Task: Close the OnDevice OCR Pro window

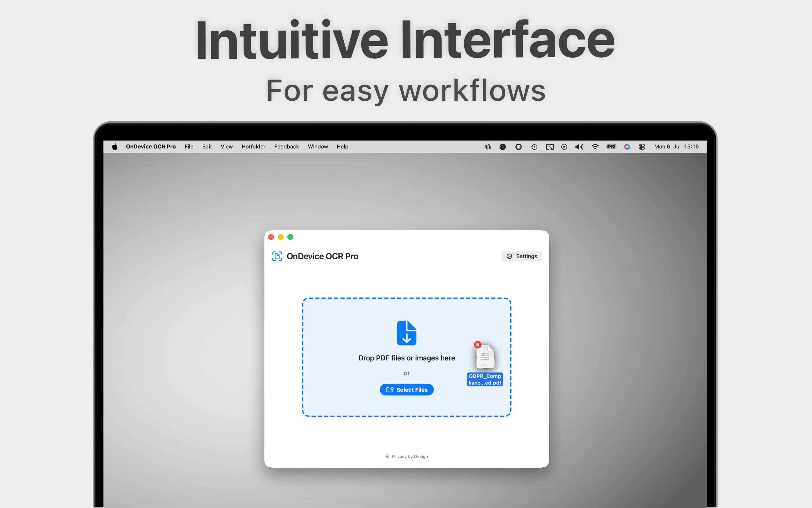Action: click(271, 237)
